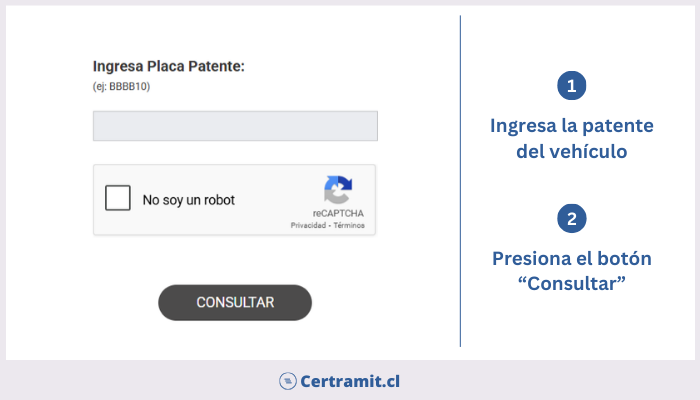Click the "Ingresa Placa Patente:" label
This screenshot has height=400, width=700.
click(x=169, y=67)
